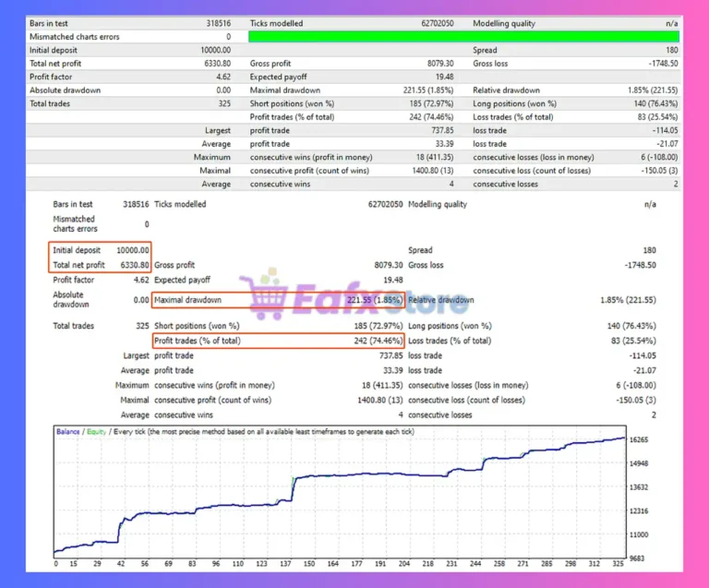Click 62702050 ticks modelled in the lower report
This screenshot has width=709, height=588.
click(x=385, y=204)
